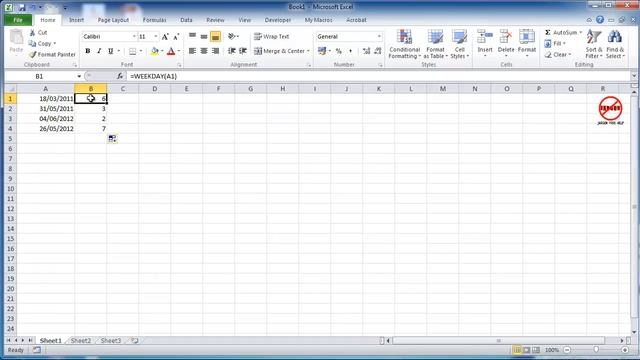Open the General number format dropdown
Viewport: 640px width, 360px height.
[x=379, y=37]
